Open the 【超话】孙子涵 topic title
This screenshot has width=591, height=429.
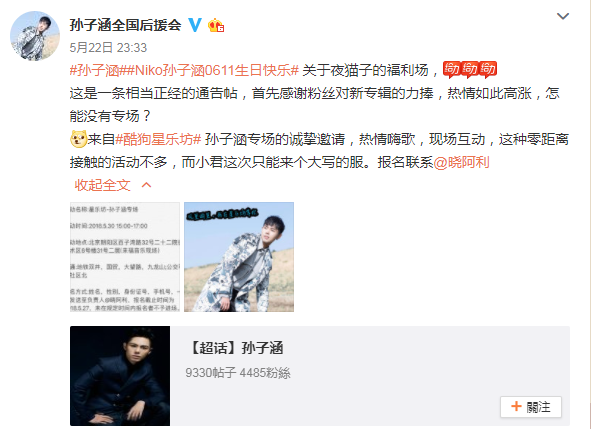[x=235, y=348]
